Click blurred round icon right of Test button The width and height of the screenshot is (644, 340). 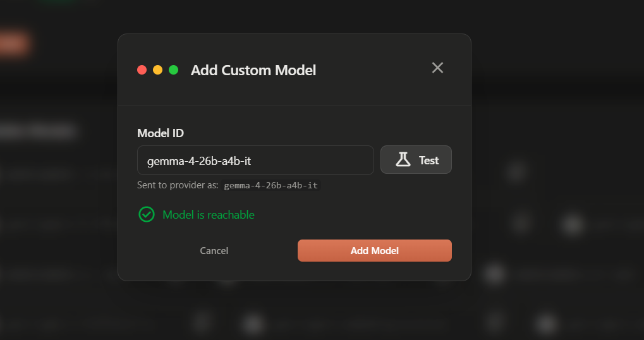pyautogui.click(x=516, y=171)
